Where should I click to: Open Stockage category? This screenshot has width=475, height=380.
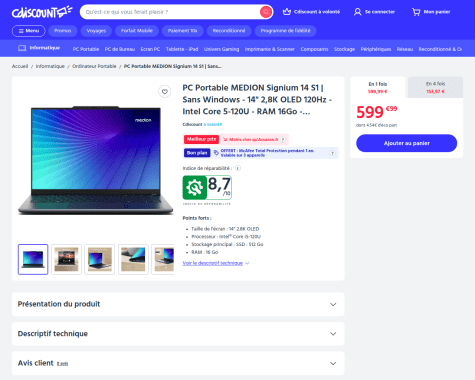[344, 49]
